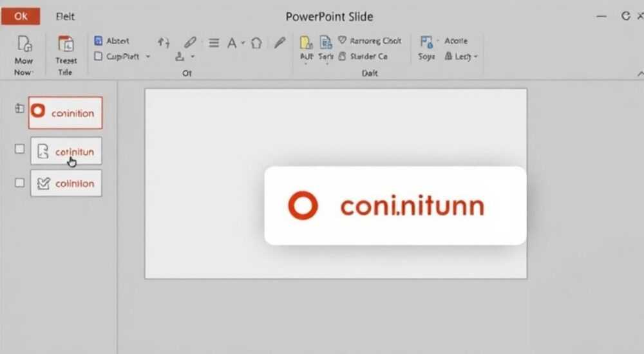Click the Ramoreg Cloot button
644x354 pixels.
pos(370,41)
